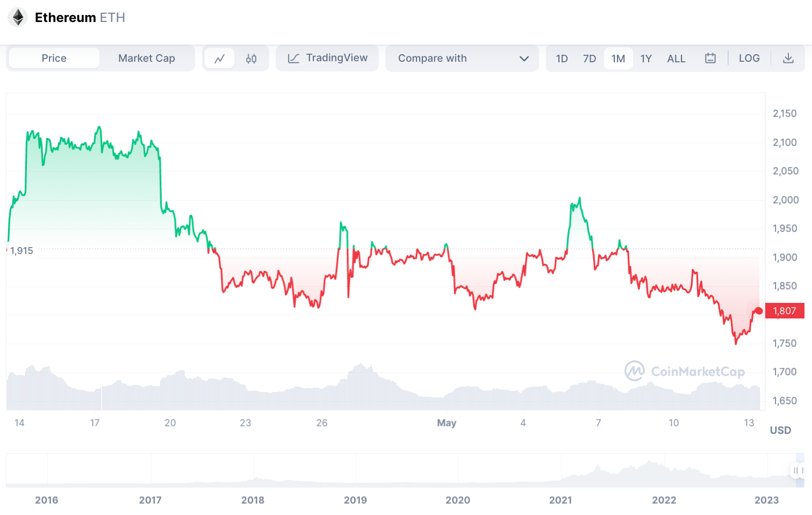The image size is (812, 515).
Task: Toggle LOG scale
Action: tap(749, 58)
